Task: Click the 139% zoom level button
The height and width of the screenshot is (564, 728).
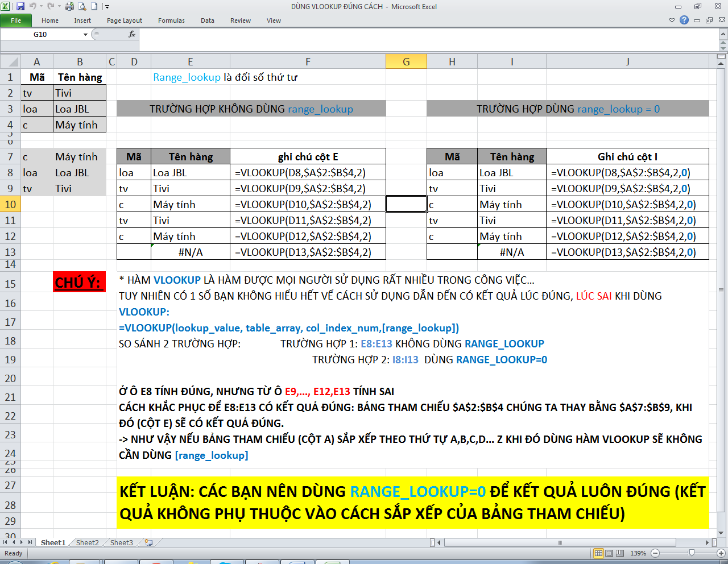Action: [x=638, y=553]
